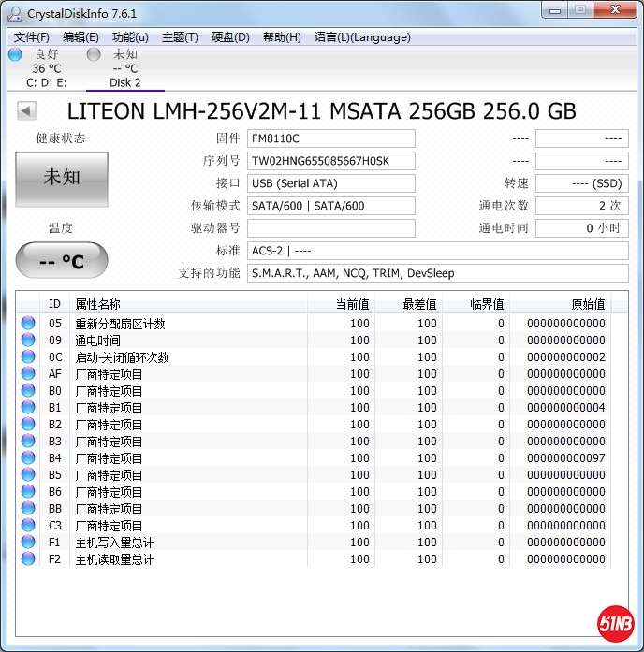
Task: Open the 功能(u) menu
Action: pyautogui.click(x=130, y=37)
